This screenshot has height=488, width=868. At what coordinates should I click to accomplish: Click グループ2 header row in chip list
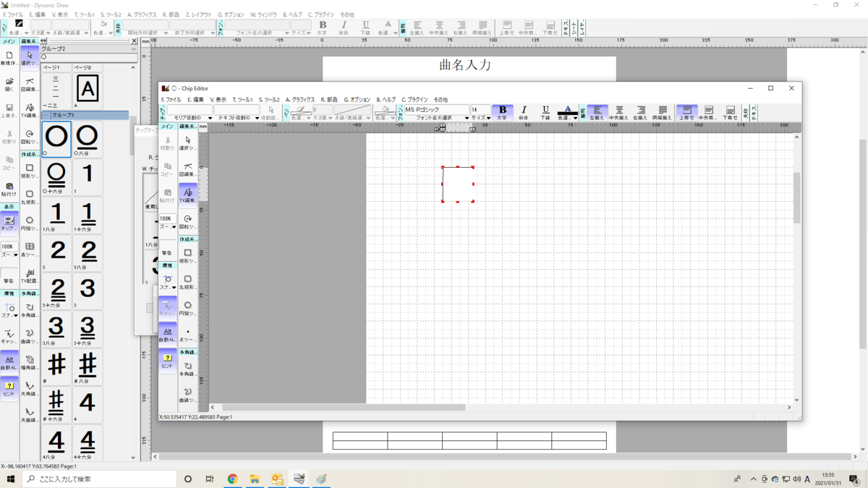(x=85, y=115)
